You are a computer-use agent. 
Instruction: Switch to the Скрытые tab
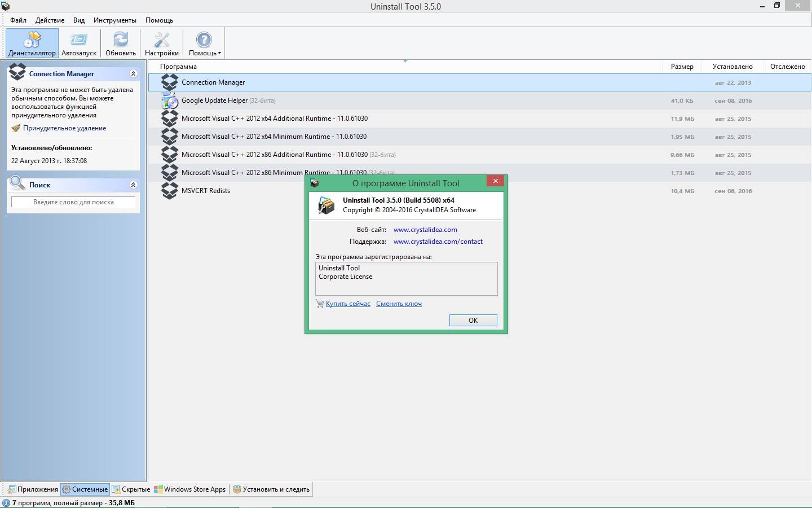click(131, 489)
